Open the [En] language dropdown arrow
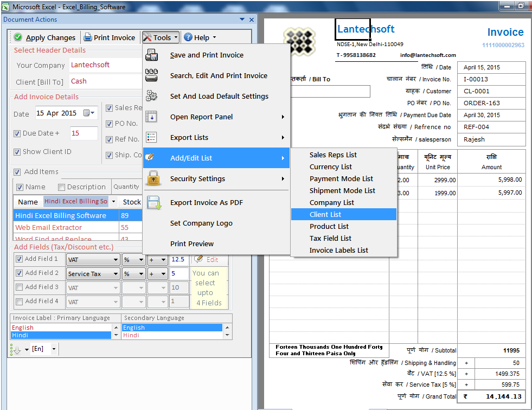Image resolution: width=532 pixels, height=410 pixels. pos(54,349)
